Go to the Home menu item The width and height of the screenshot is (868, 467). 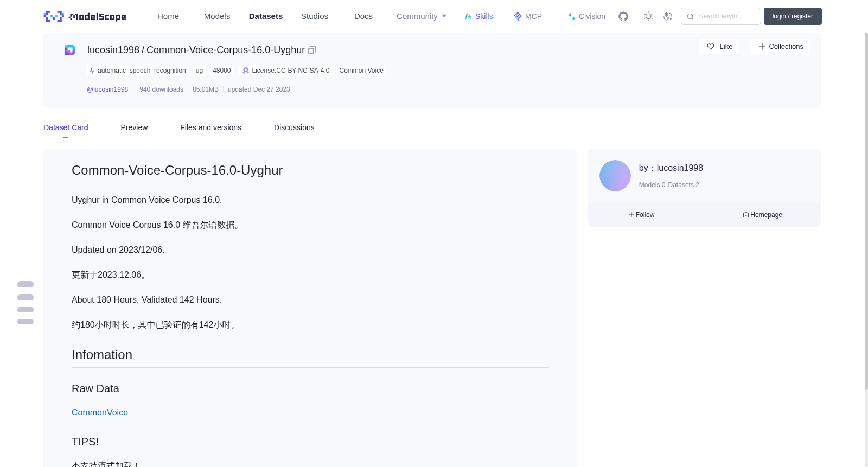pos(168,16)
